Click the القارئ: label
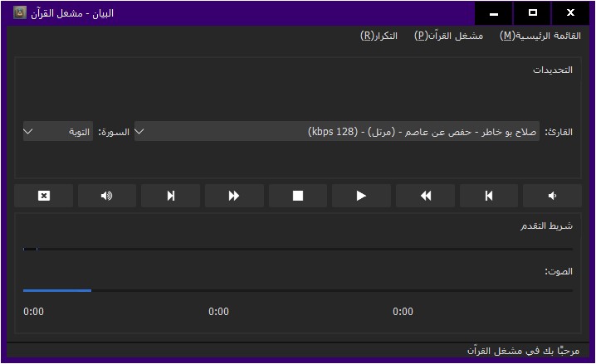The height and width of the screenshot is (364, 596). point(559,132)
